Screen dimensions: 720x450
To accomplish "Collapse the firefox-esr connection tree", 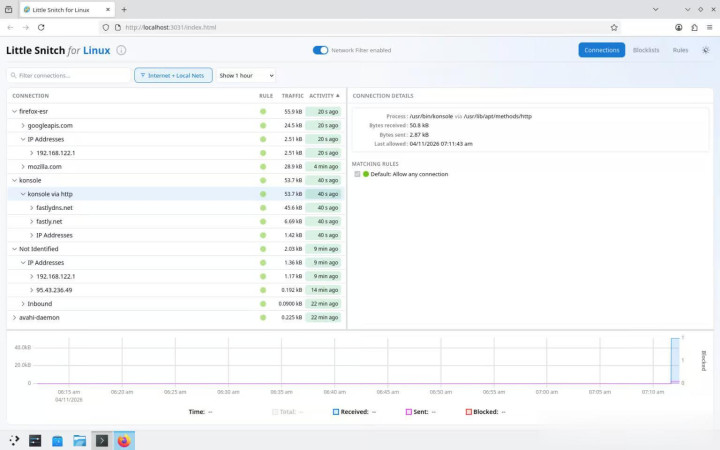I will tap(14, 111).
